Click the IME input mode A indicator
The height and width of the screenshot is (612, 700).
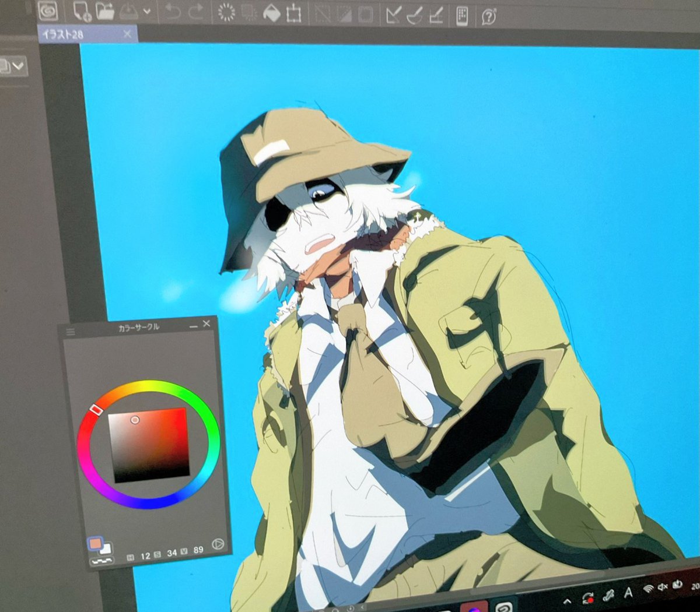628,593
